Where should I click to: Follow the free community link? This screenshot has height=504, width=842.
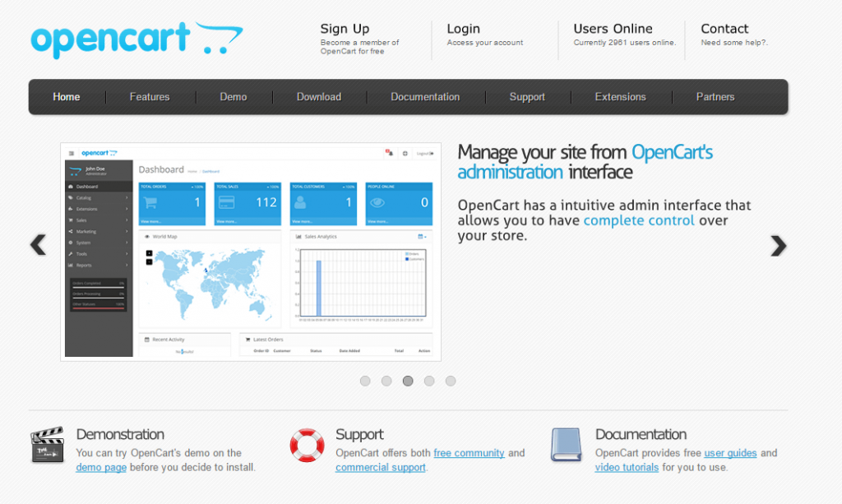coord(469,452)
